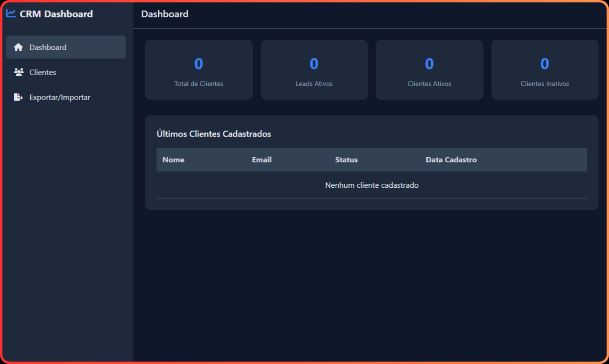Click the blue zero on Total de Clientes
The width and height of the screenshot is (609, 364).
199,63
